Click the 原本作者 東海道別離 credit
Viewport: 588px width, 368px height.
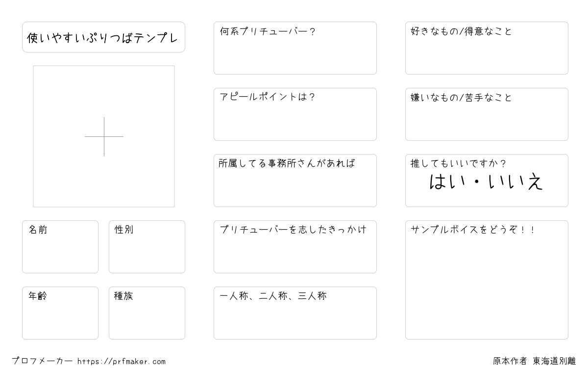pos(534,361)
